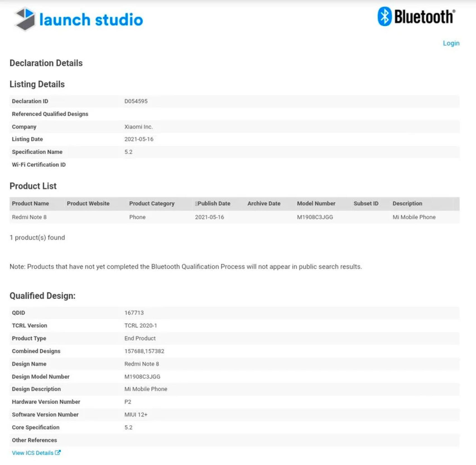This screenshot has height=465, width=476.
Task: Click the Product Name column header
Action: pyautogui.click(x=31, y=203)
